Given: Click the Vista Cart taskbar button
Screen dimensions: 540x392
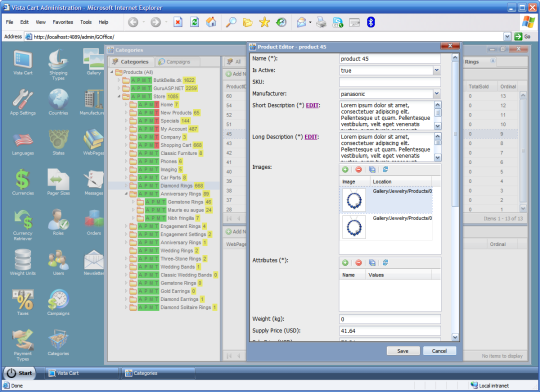Looking at the screenshot, I should 82,373.
